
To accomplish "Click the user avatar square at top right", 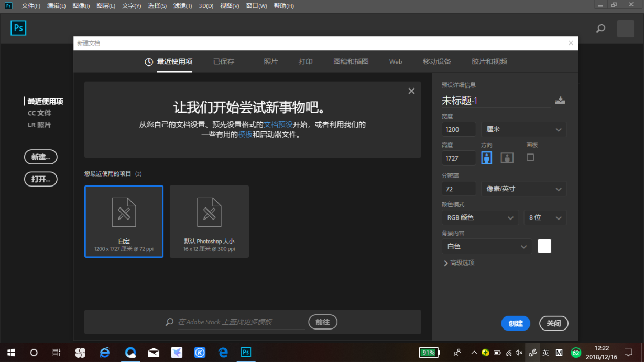I will (x=626, y=29).
